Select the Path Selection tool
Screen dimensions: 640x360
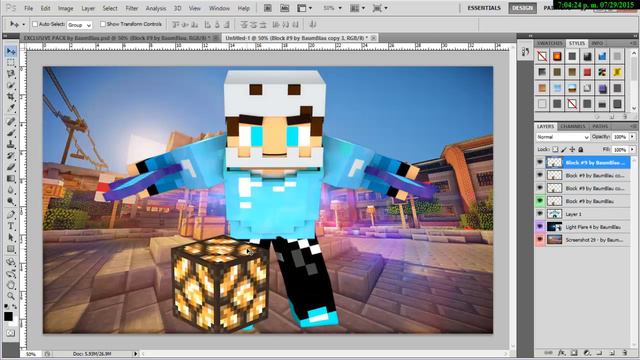coord(11,237)
